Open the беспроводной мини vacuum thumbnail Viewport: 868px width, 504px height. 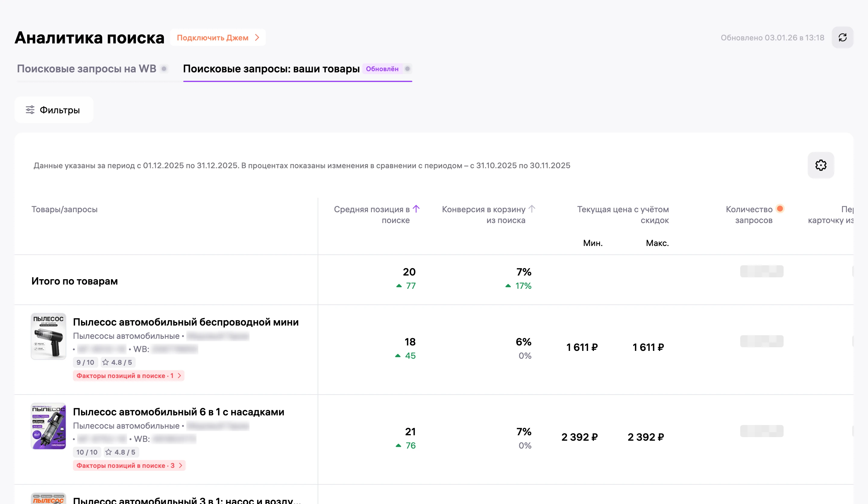point(48,336)
